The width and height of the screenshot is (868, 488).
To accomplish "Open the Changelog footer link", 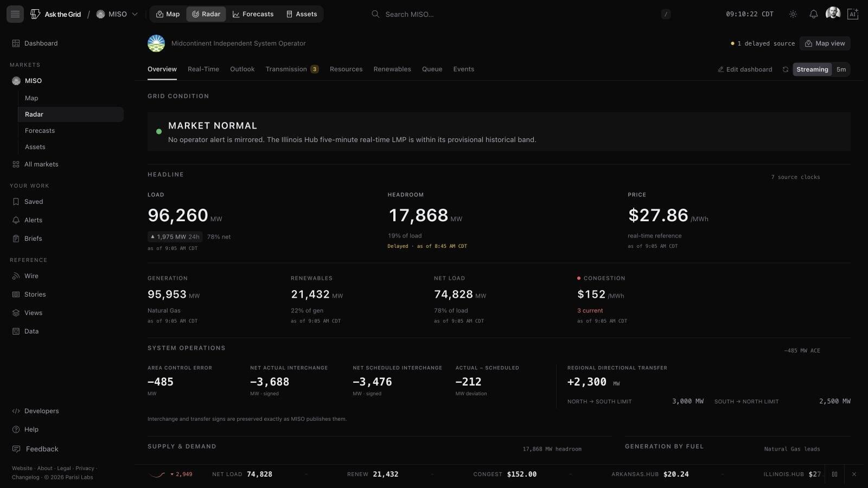I will pos(25,478).
